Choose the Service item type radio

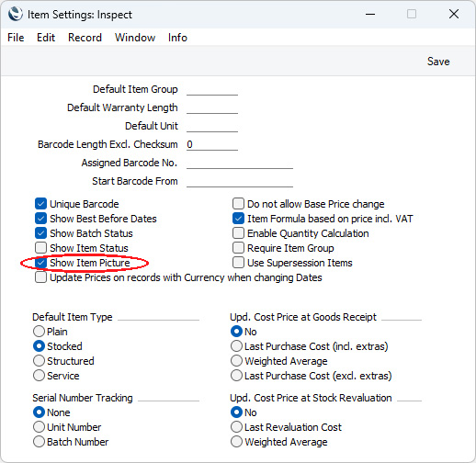(39, 376)
